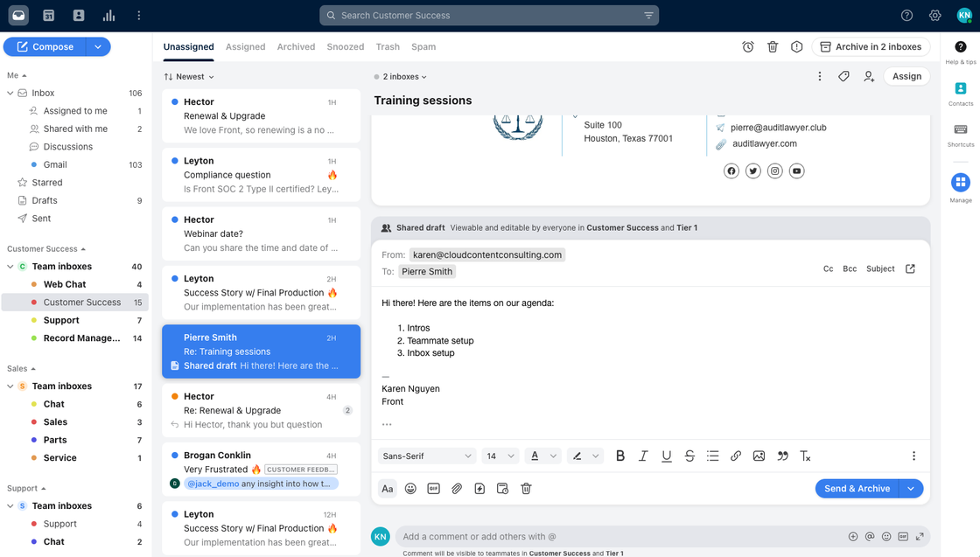The width and height of the screenshot is (980, 557).
Task: Toggle strikethrough formatting in the toolbar
Action: tap(689, 456)
